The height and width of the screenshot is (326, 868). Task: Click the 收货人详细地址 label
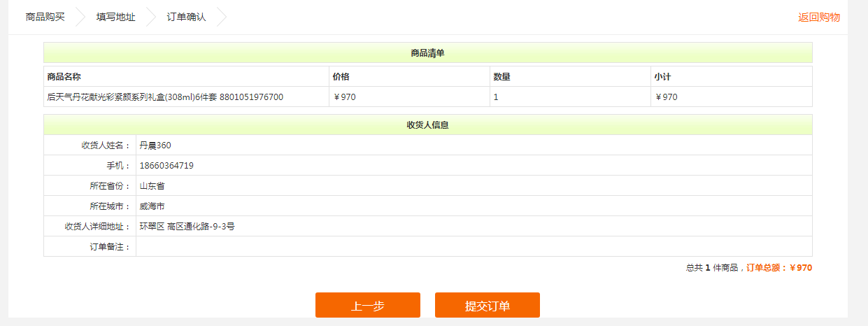[97, 227]
